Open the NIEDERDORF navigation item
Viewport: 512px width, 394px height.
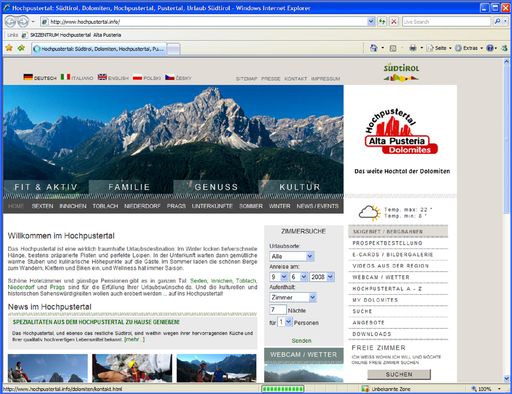tap(142, 206)
